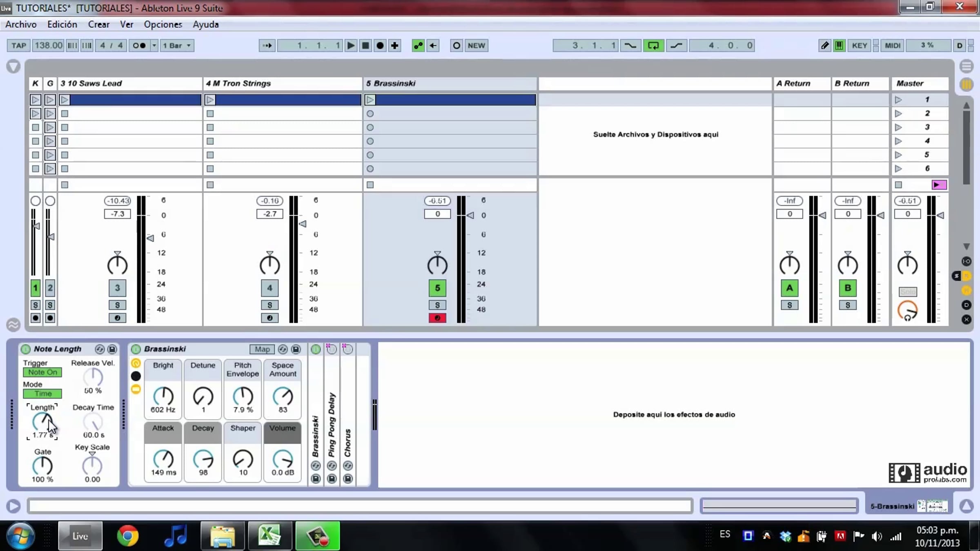Click the Play button in transport bar
This screenshot has height=551, width=980.
[350, 45]
